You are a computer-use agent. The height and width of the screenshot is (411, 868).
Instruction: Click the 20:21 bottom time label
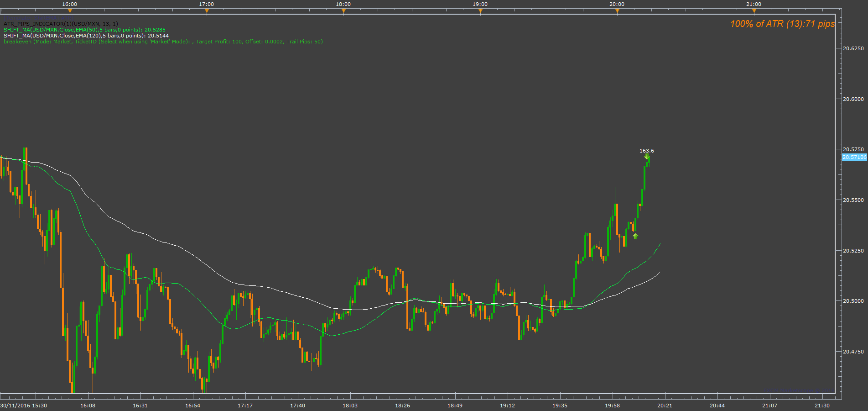[x=665, y=406]
